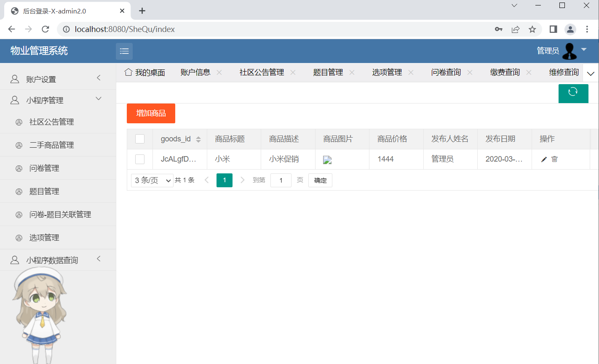Screen dimensions: 599x364
Task: Check the 小米 row checkbox
Action: (x=140, y=159)
